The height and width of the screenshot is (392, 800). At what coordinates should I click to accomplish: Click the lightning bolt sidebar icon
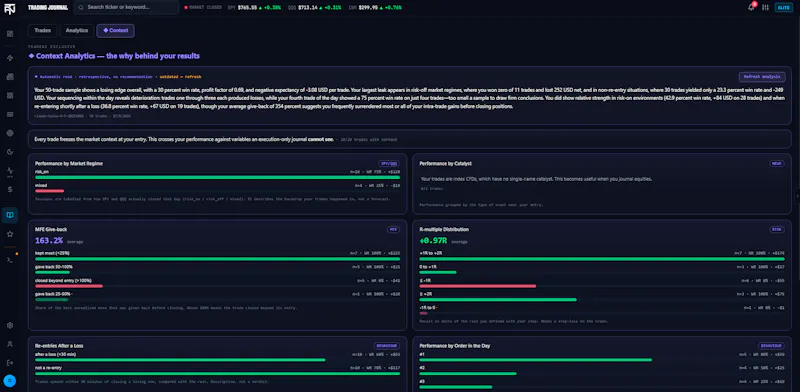pyautogui.click(x=10, y=58)
